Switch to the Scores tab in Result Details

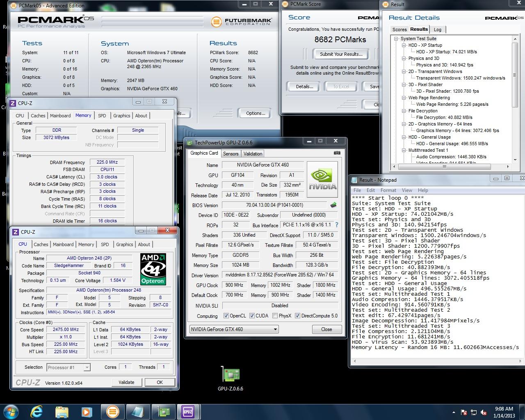[399, 30]
